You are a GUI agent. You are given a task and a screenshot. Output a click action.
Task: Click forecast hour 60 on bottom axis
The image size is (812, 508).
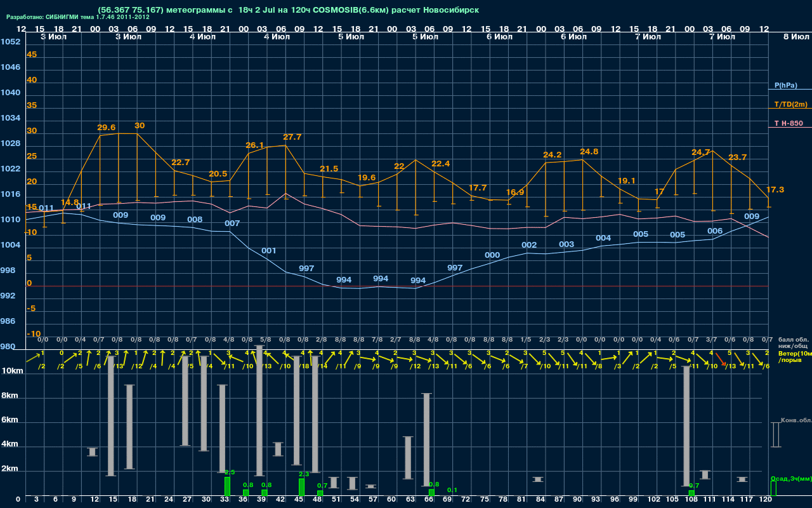click(391, 500)
